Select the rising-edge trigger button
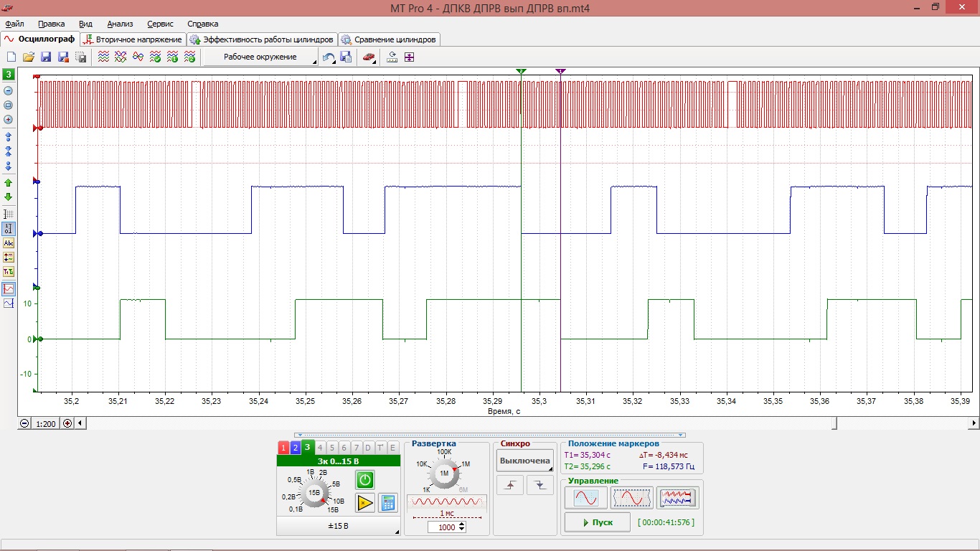 pyautogui.click(x=510, y=486)
